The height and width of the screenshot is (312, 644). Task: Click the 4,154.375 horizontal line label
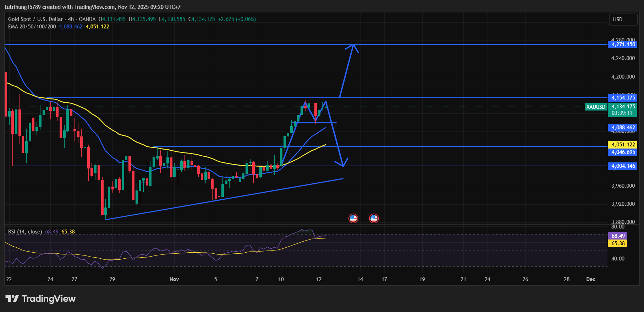click(623, 98)
